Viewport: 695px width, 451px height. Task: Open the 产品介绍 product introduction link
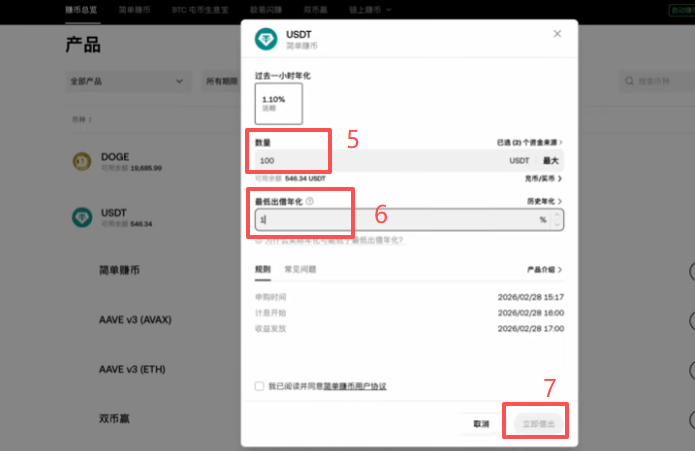click(544, 269)
